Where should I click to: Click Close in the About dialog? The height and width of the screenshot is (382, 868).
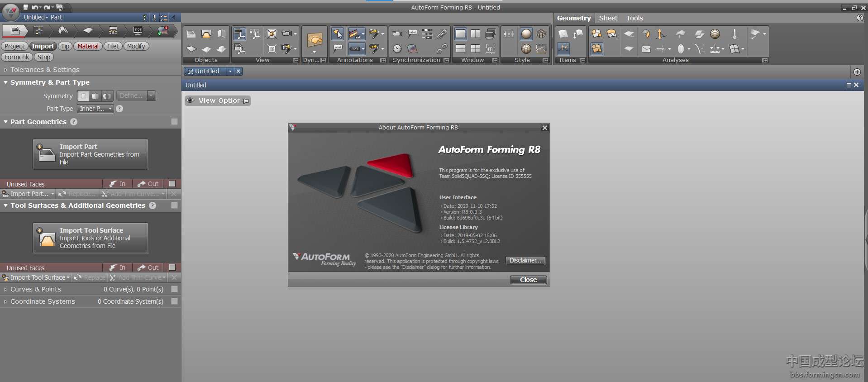coord(528,280)
